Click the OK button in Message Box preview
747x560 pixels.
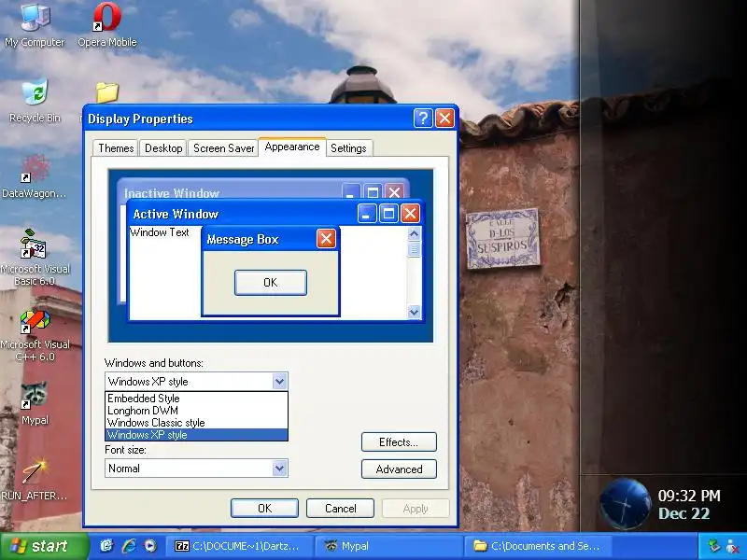tap(270, 283)
